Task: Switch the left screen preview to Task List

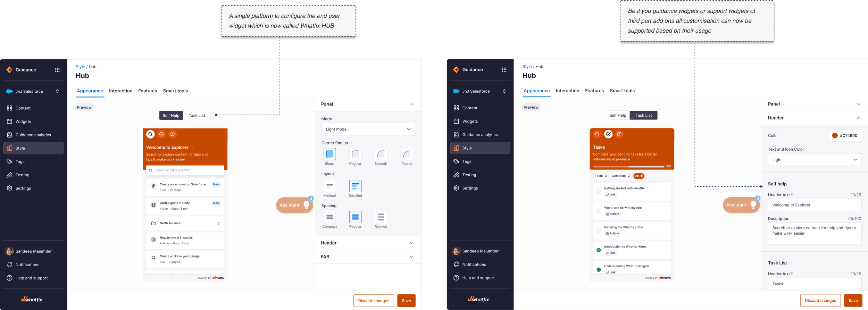Action: (197, 116)
